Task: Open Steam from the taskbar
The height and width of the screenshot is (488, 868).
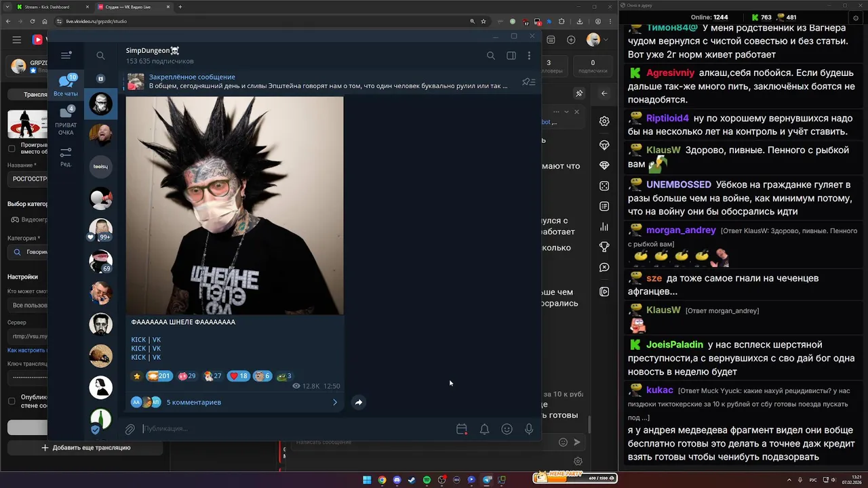Action: (x=412, y=480)
